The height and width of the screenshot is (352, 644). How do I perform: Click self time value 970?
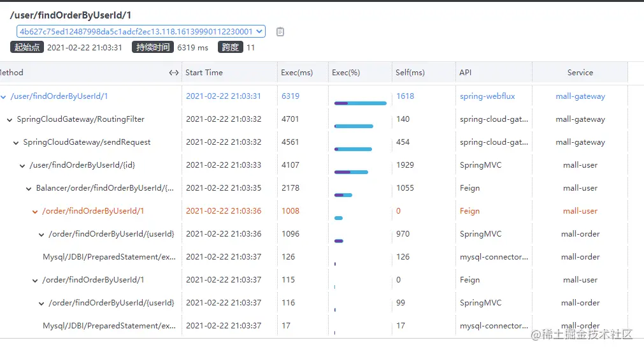pos(403,234)
